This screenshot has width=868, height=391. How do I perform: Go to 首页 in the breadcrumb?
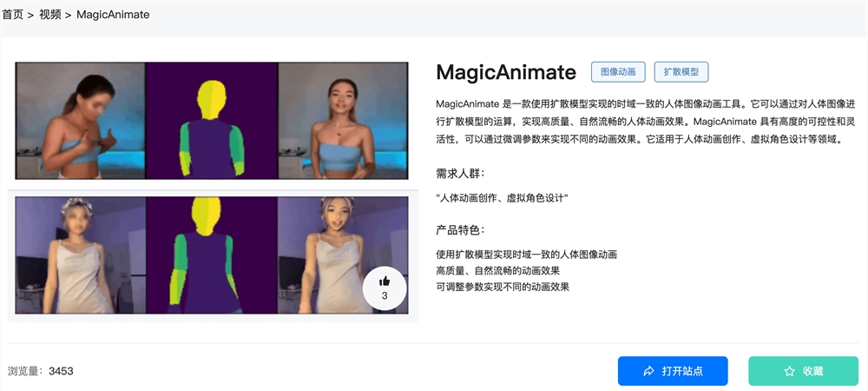(13, 15)
